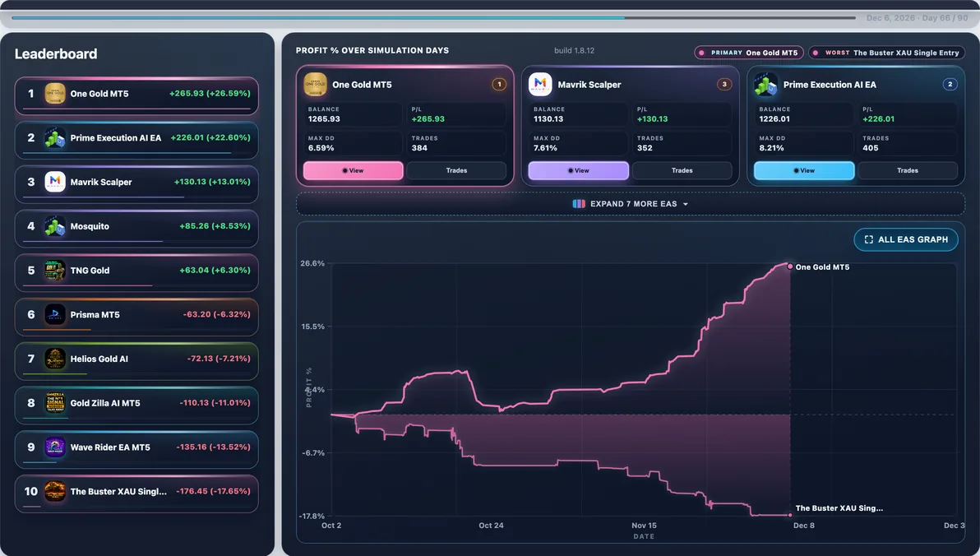Select Mosquito leaderboard row
This screenshot has width=980, height=556.
pyautogui.click(x=136, y=229)
